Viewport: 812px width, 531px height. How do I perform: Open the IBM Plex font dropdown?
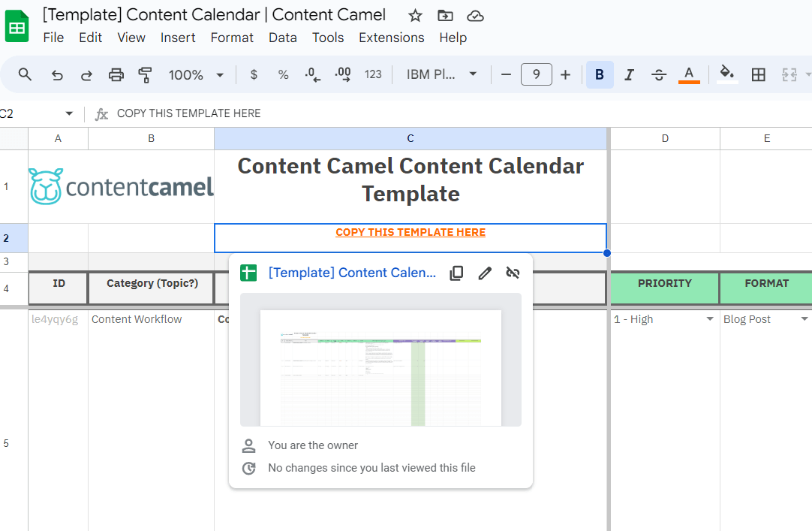pyautogui.click(x=441, y=74)
